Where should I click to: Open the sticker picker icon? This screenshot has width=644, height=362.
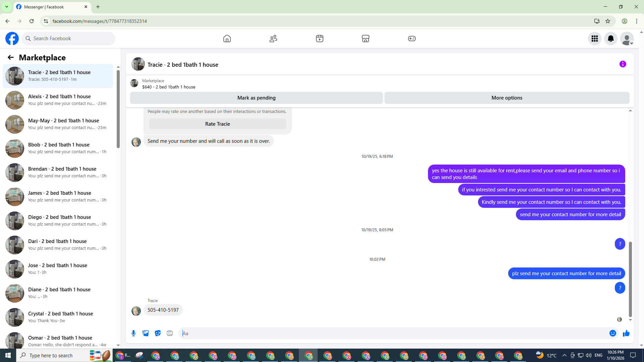(x=158, y=333)
